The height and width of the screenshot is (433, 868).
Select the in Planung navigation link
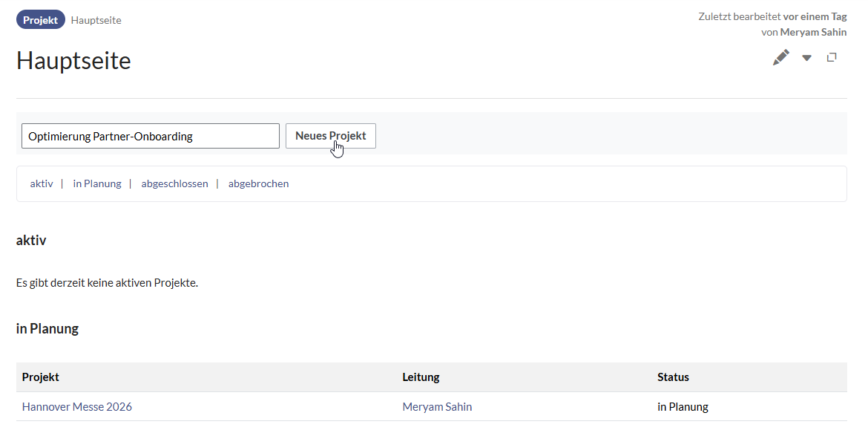pyautogui.click(x=96, y=183)
